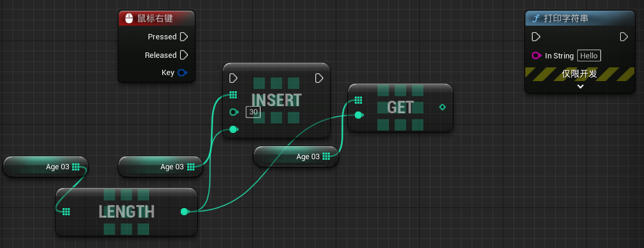Select the 鼠标右键 event node title

[x=155, y=18]
